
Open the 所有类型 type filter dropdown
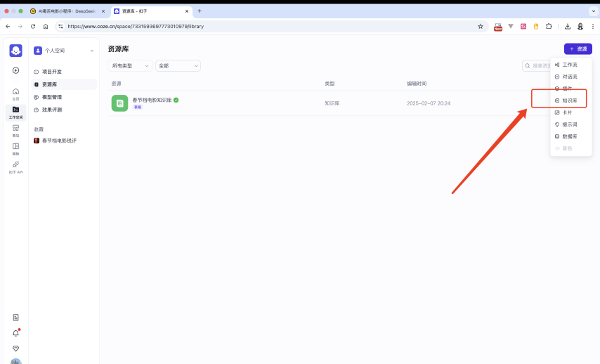130,65
